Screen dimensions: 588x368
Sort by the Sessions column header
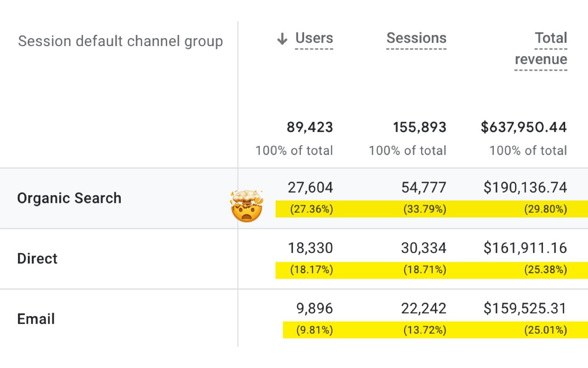416,38
